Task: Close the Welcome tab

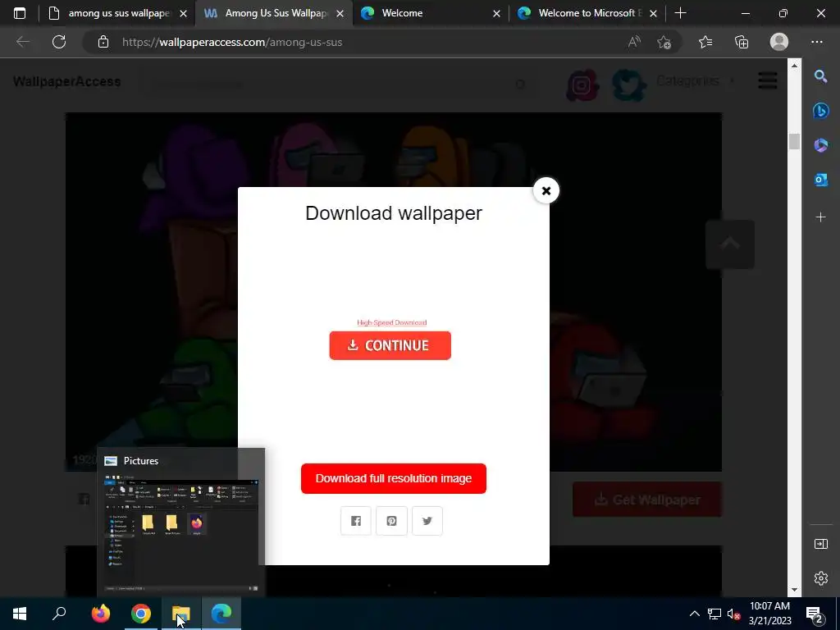Action: point(496,13)
